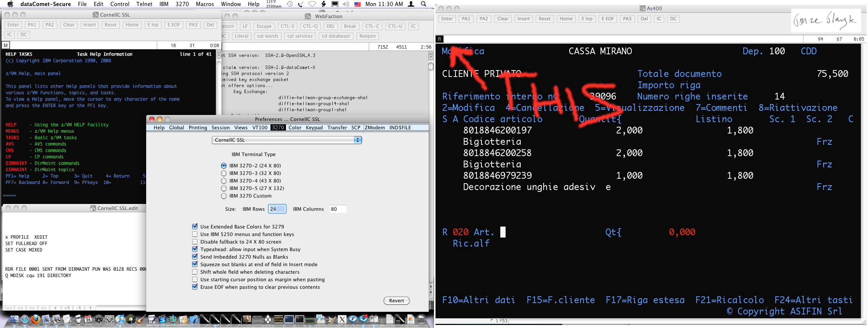Open the volume speaker menu bar icon
The width and height of the screenshot is (868, 328).
[346, 4]
